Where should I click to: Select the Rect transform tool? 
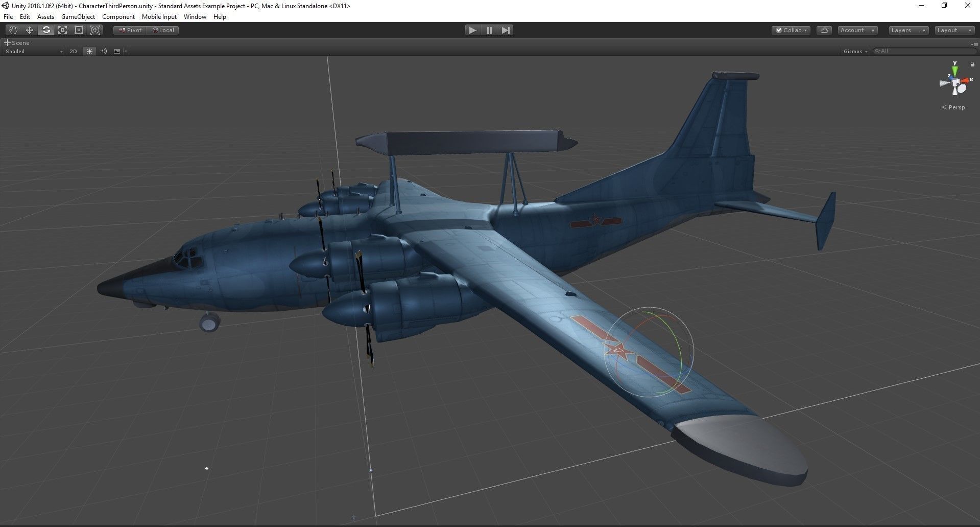point(79,30)
